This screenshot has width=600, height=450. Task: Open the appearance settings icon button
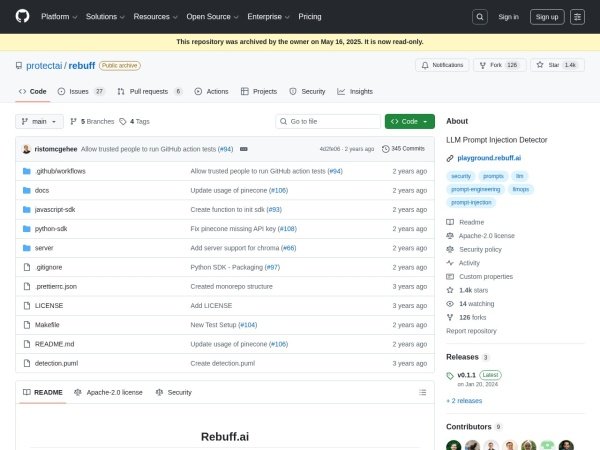[x=577, y=17]
